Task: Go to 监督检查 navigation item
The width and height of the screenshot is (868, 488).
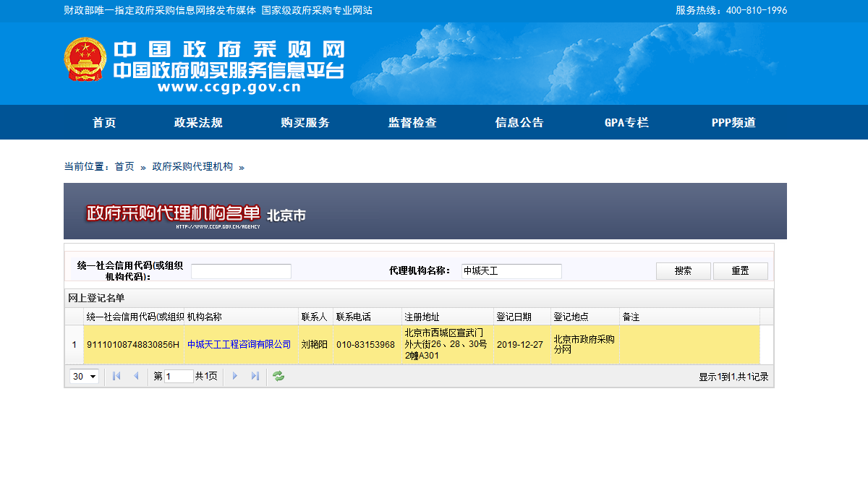Action: click(x=412, y=123)
